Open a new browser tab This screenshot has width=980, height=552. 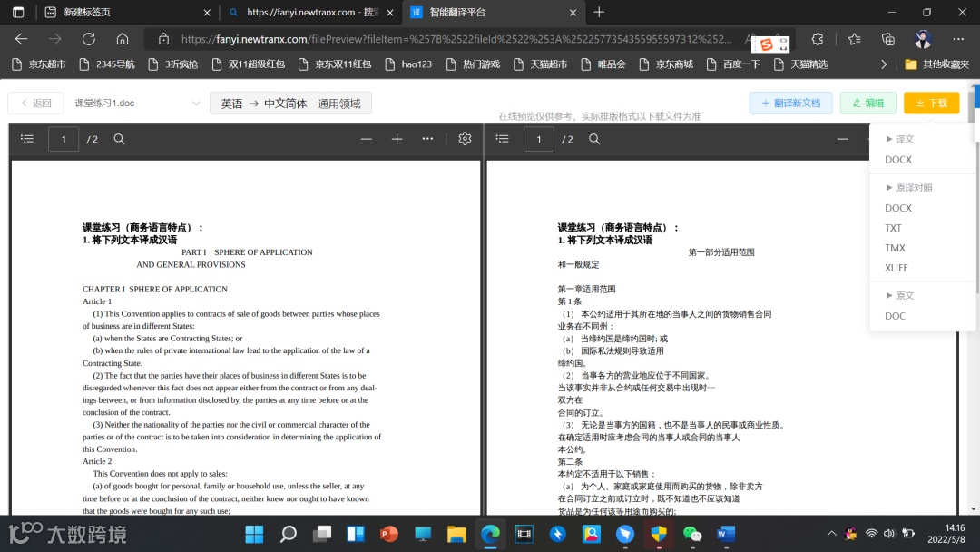tap(599, 12)
